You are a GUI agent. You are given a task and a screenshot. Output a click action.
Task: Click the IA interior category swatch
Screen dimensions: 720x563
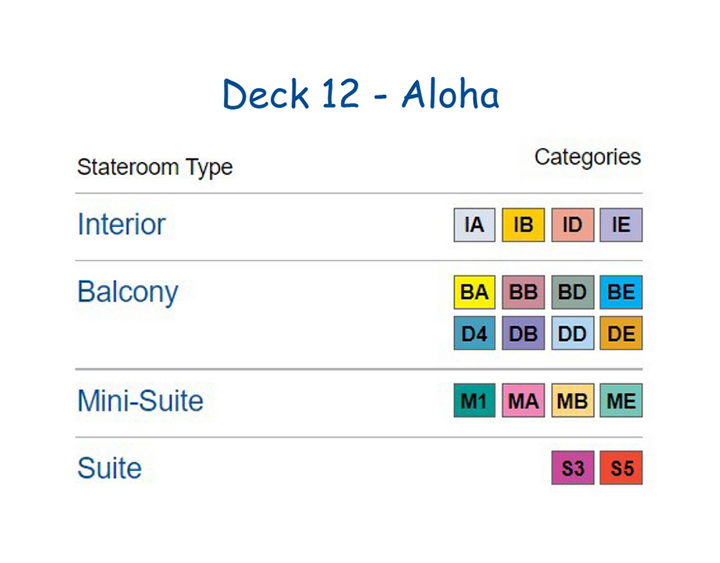click(x=474, y=225)
